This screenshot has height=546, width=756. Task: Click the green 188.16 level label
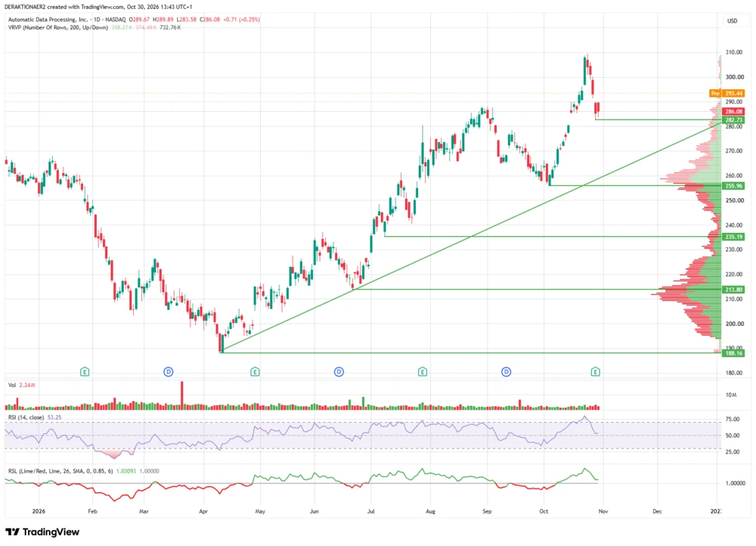[x=733, y=353]
